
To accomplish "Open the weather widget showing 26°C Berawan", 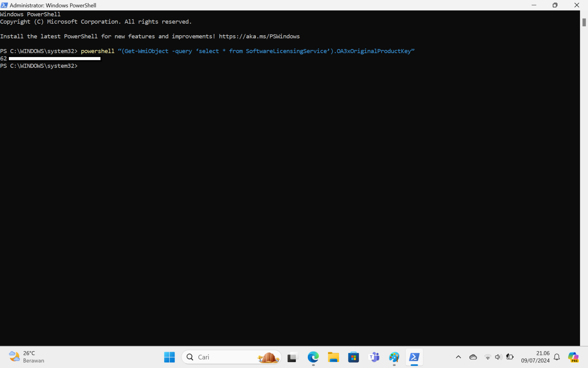I will click(x=26, y=357).
